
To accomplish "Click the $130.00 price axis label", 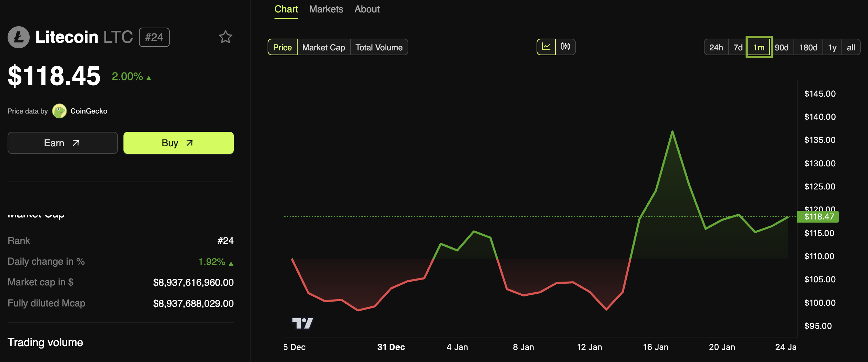I will 820,164.
